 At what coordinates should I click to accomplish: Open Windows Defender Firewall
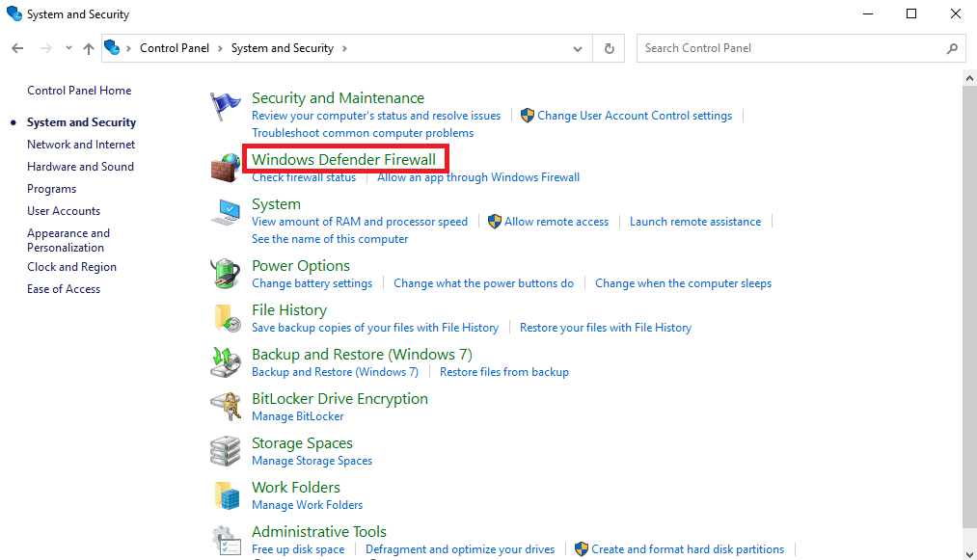pyautogui.click(x=344, y=159)
